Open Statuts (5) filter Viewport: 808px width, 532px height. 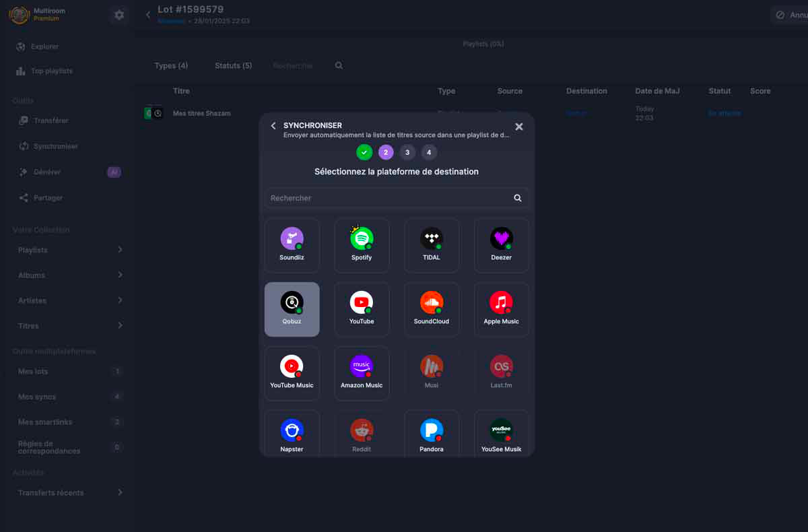click(x=233, y=65)
